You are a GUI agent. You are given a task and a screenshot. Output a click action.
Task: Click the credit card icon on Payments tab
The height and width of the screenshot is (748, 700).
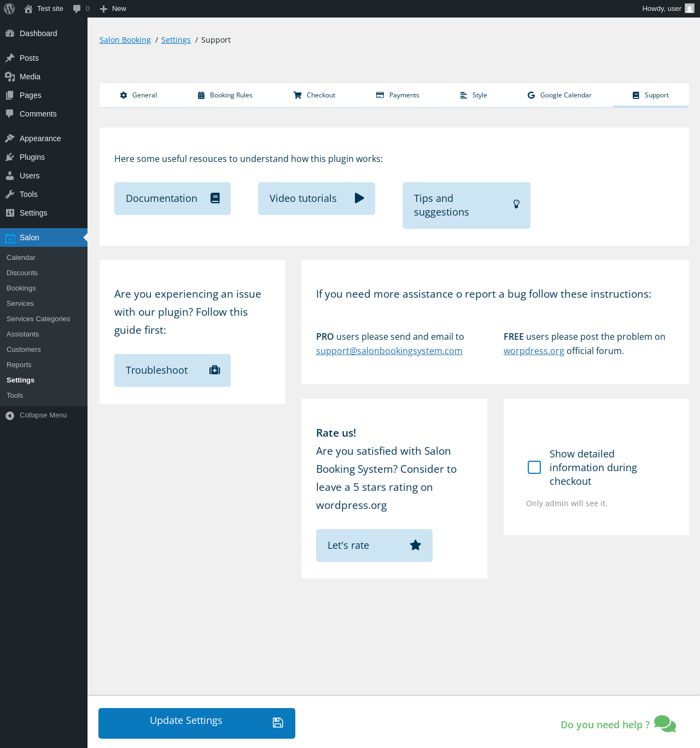pos(380,95)
